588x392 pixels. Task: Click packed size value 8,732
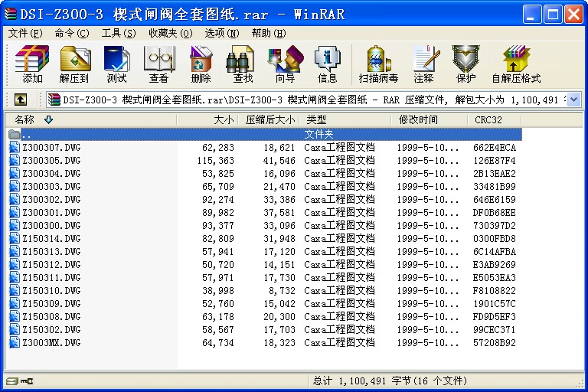tap(282, 291)
